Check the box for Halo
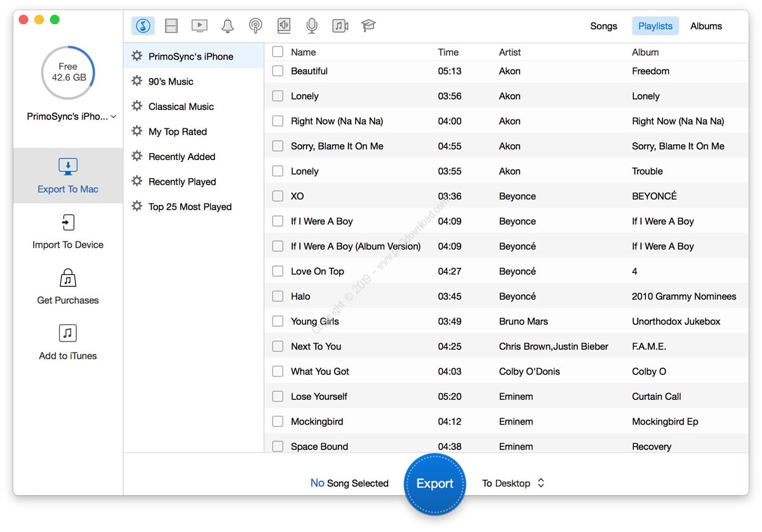 coord(277,296)
